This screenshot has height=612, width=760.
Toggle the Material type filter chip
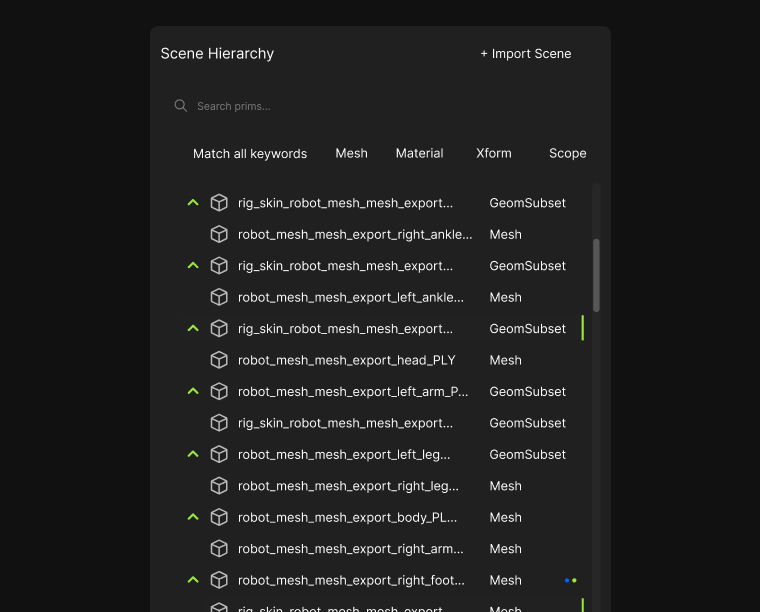[x=419, y=154]
